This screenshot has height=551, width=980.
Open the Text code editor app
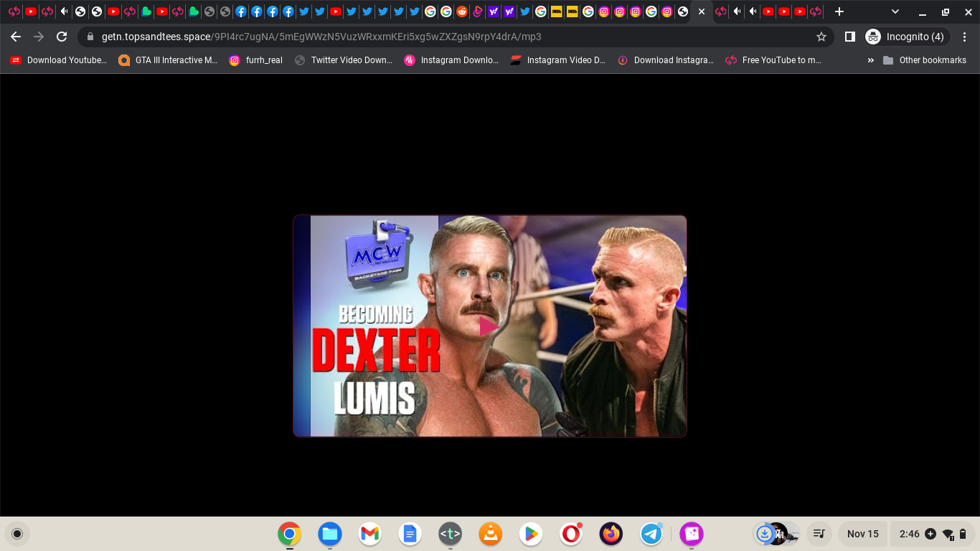[x=451, y=534]
